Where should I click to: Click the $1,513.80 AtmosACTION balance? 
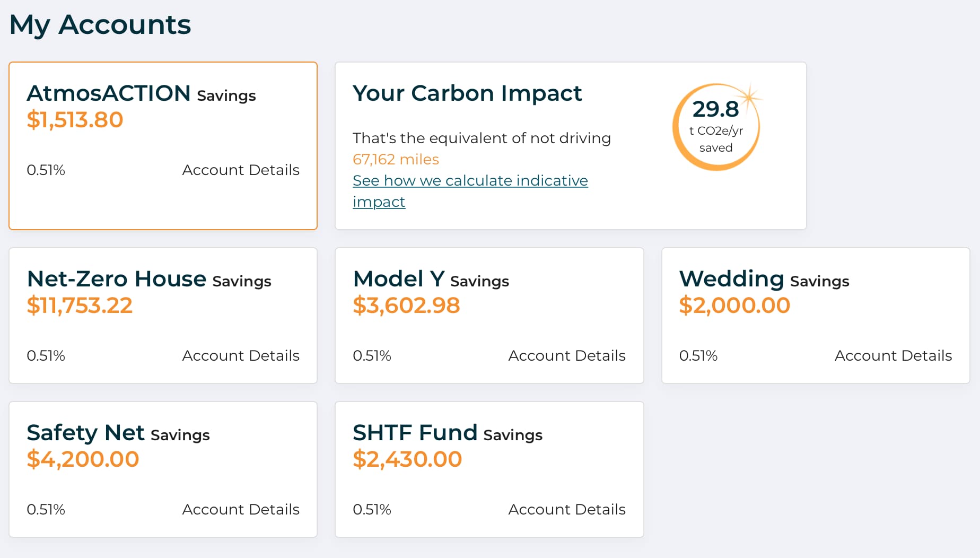click(75, 120)
